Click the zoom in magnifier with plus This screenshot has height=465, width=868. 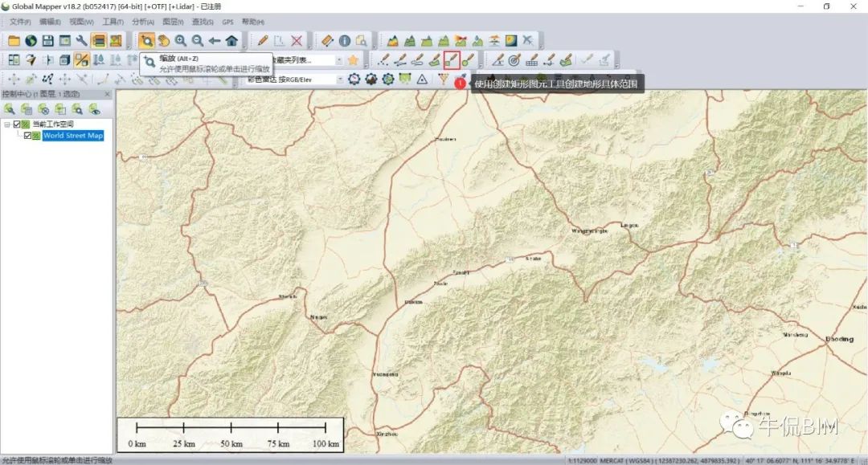[181, 40]
